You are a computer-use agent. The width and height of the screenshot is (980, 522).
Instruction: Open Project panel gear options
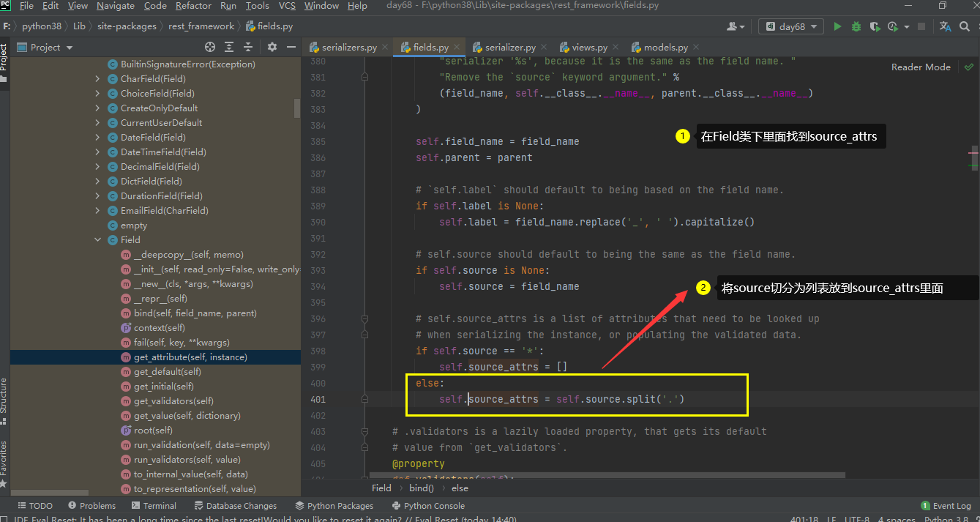point(272,47)
